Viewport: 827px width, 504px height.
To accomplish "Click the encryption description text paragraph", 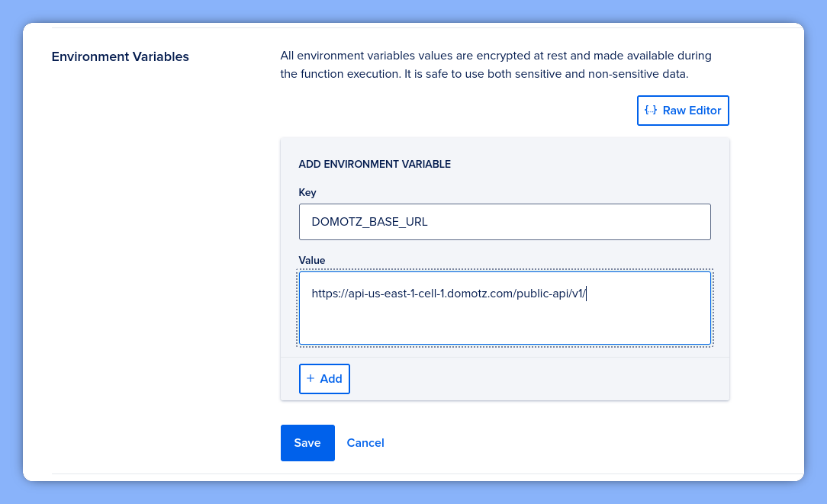I will coord(496,64).
